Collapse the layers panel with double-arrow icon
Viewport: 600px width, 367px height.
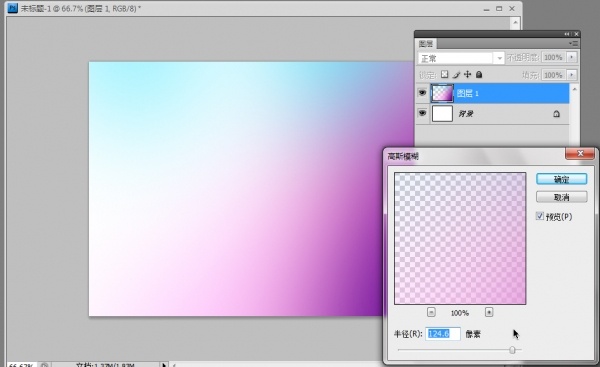[567, 34]
